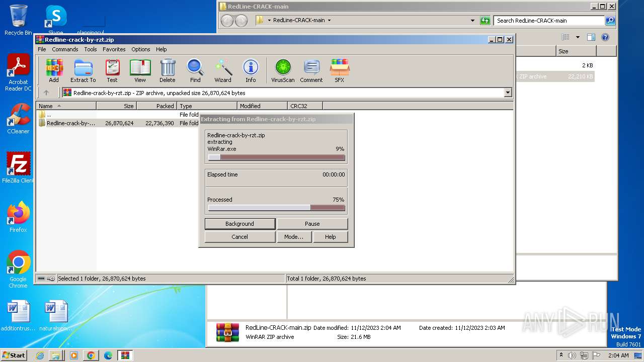
Task: Go up one folder level arrow
Action: [x=46, y=93]
